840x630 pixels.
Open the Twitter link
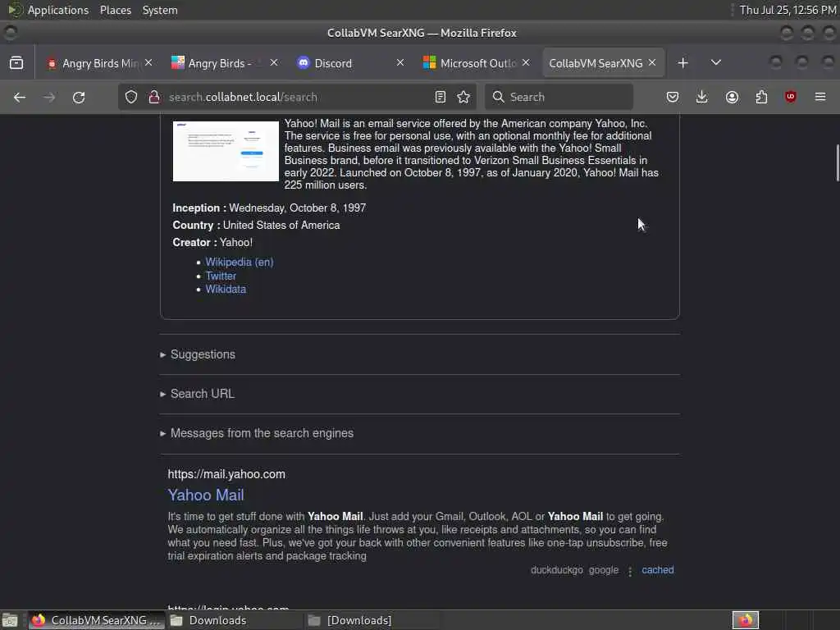click(221, 276)
